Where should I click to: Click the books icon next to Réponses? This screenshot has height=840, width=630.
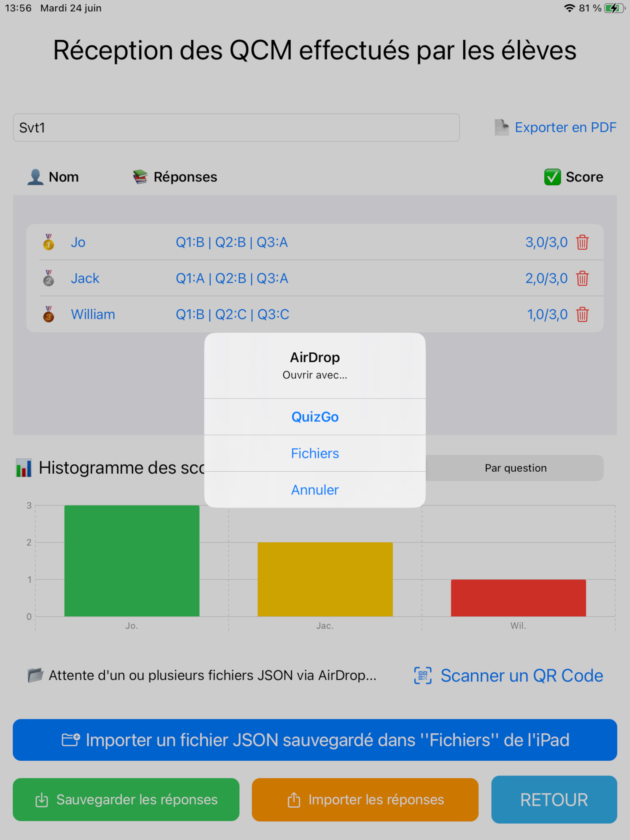pos(140,177)
